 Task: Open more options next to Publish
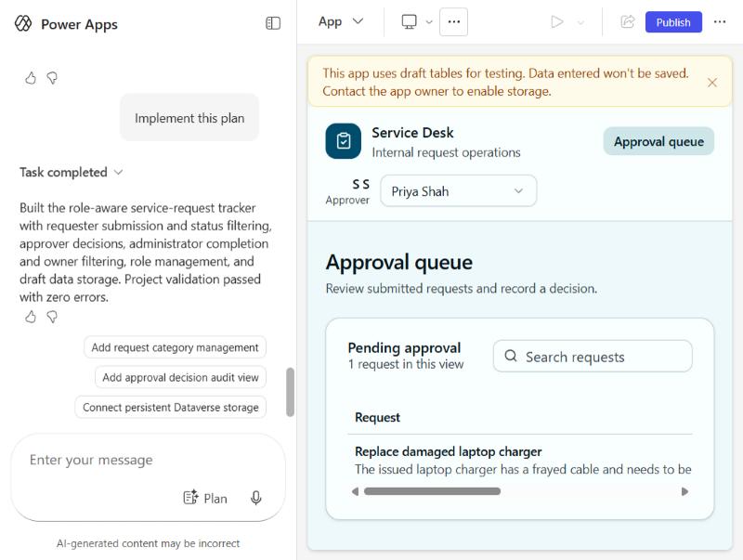click(720, 21)
